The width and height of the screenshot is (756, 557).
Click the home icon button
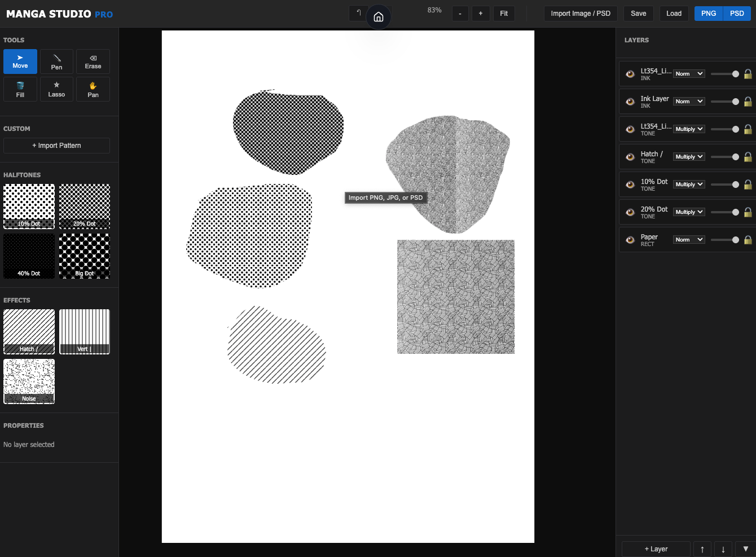pos(379,17)
